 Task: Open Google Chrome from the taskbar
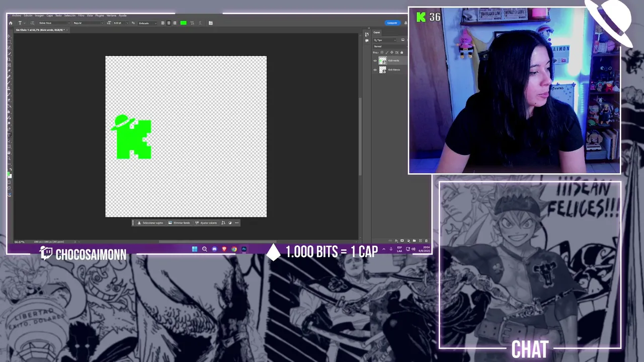[234, 249]
